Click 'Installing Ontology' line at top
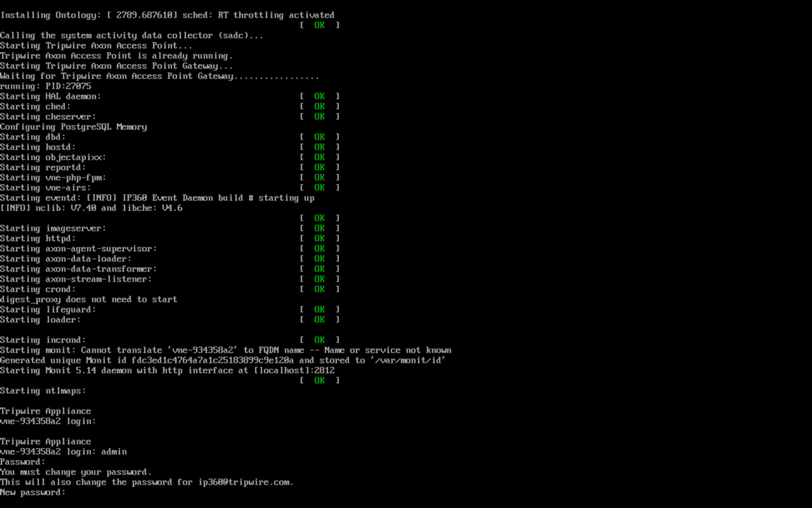 [167, 15]
